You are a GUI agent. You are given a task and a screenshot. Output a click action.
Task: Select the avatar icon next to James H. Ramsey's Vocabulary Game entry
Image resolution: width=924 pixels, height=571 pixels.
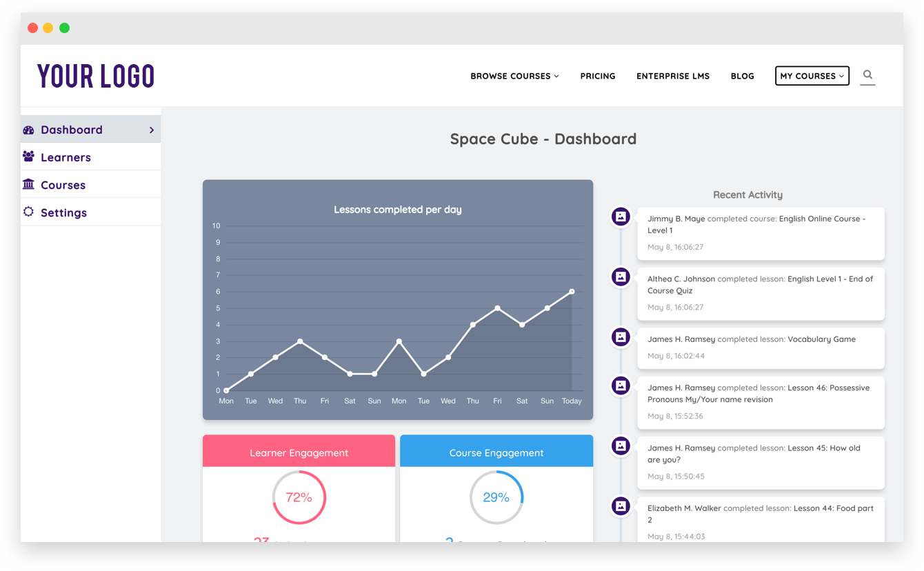coord(620,337)
